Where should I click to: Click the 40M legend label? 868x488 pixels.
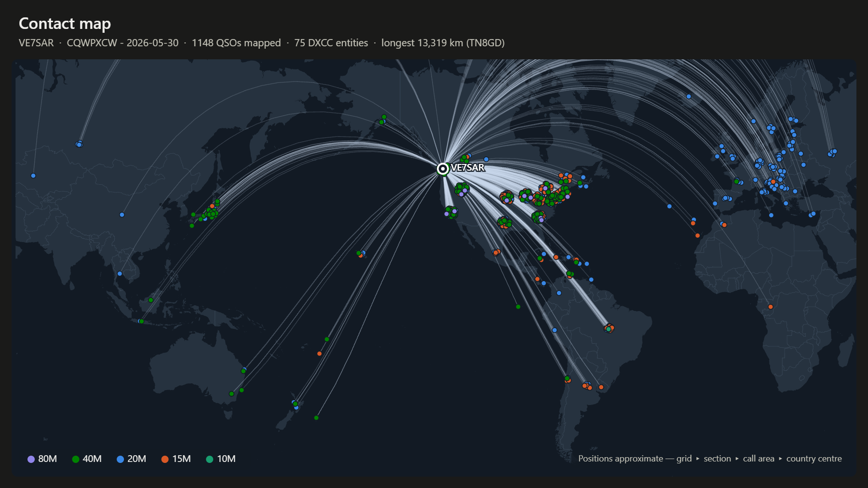92,459
